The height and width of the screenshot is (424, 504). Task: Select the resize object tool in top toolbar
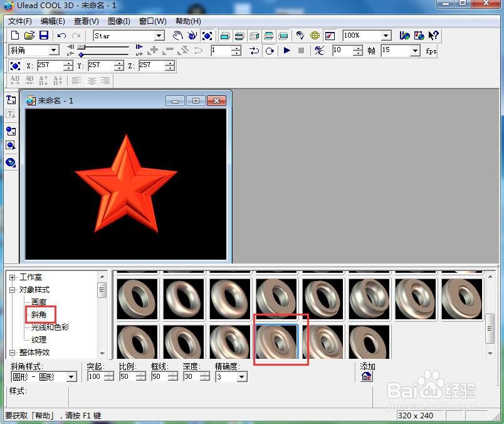coord(207,36)
